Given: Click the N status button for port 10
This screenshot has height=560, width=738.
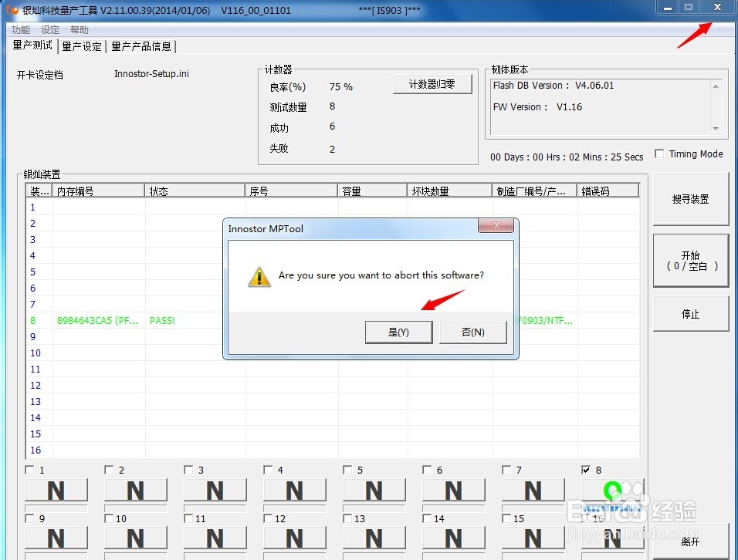Looking at the screenshot, I should coord(136,538).
